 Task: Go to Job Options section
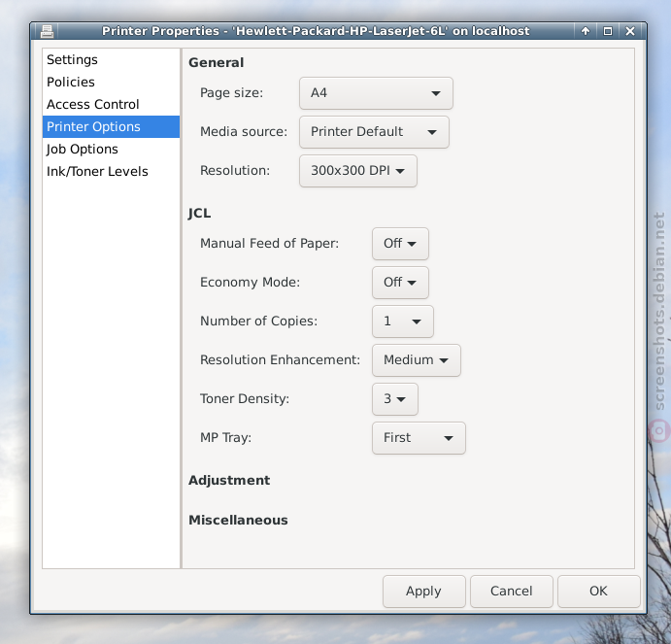[x=111, y=149]
